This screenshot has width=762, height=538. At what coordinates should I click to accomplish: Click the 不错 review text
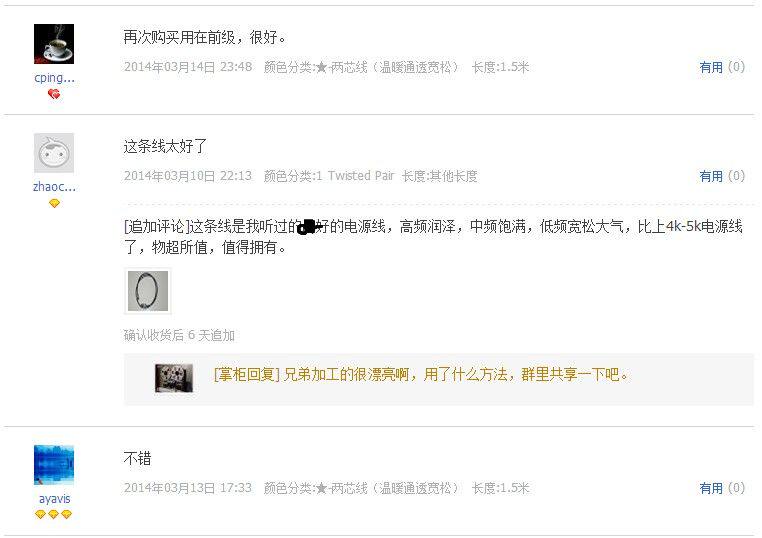tap(138, 458)
